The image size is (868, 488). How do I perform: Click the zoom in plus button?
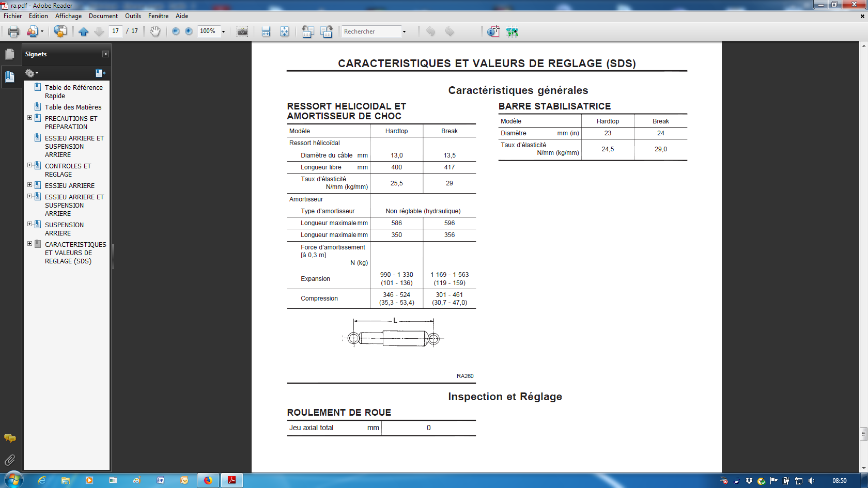click(x=189, y=32)
